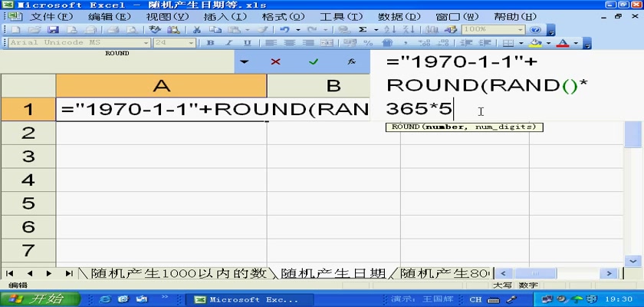The width and height of the screenshot is (644, 307).
Task: Select cell A3 in the worksheet
Action: pos(161,157)
